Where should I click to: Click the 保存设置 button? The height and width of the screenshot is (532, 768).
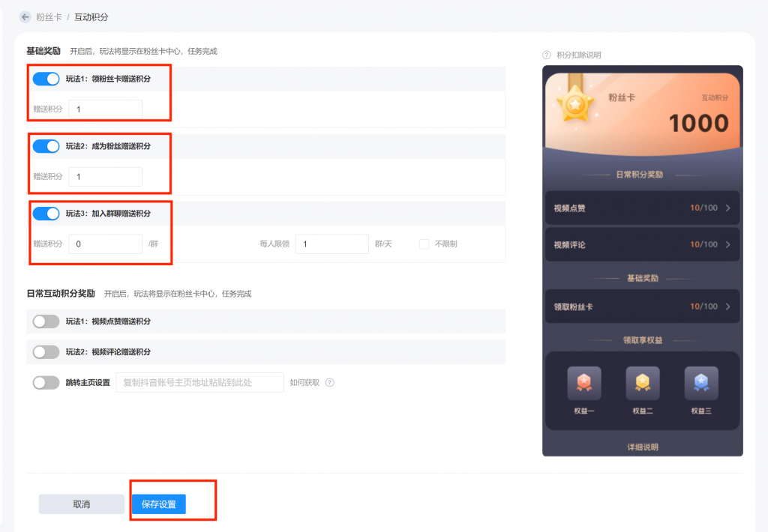pyautogui.click(x=159, y=504)
